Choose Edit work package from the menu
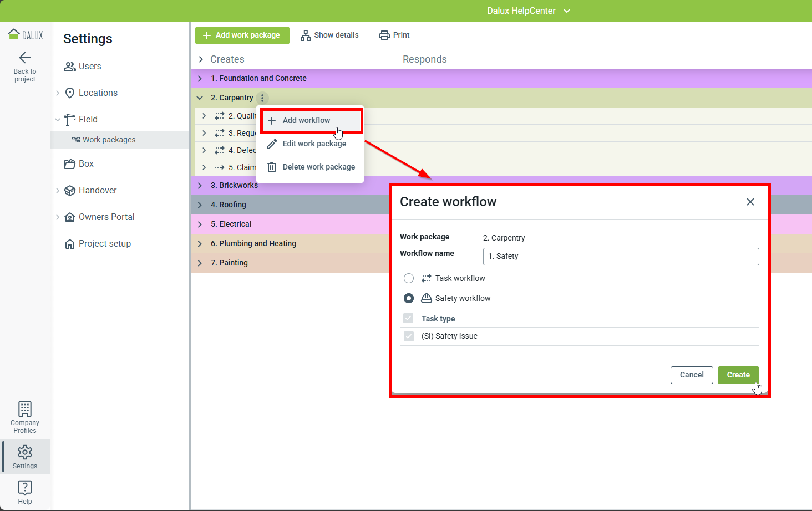 click(314, 144)
